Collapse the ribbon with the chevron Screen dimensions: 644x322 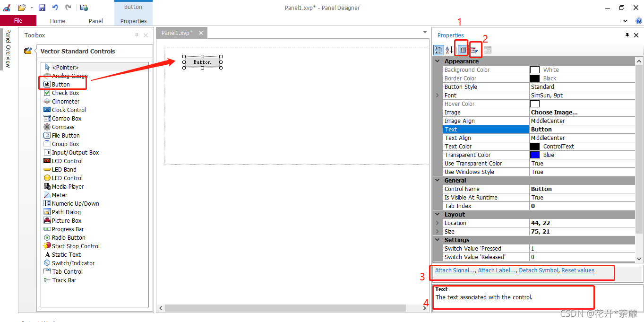(625, 21)
